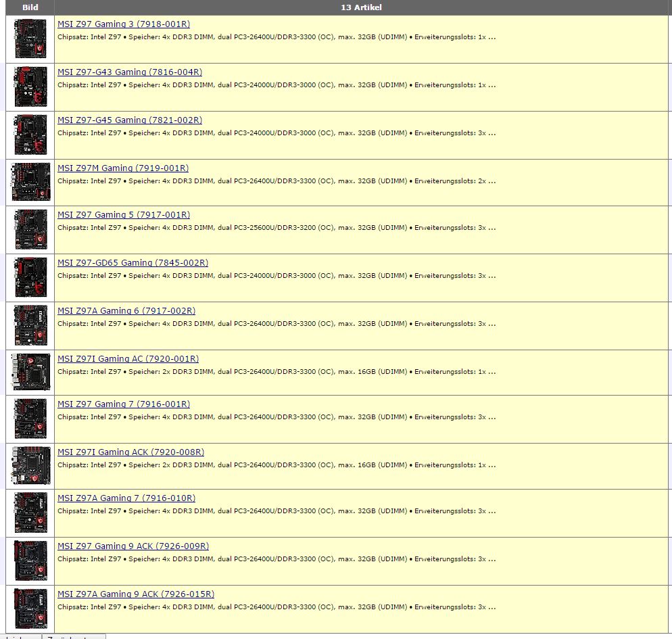Click spec text under MSI Z97A Gaming 7

tap(277, 511)
